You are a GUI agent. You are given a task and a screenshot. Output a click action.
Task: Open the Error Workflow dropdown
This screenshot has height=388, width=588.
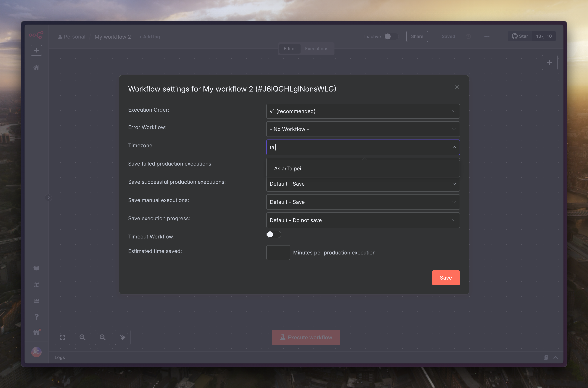coord(363,129)
